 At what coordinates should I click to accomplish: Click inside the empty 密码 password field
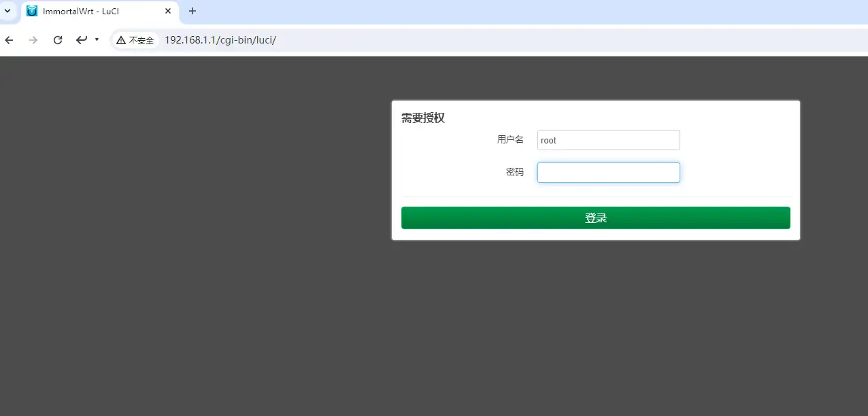(607, 172)
